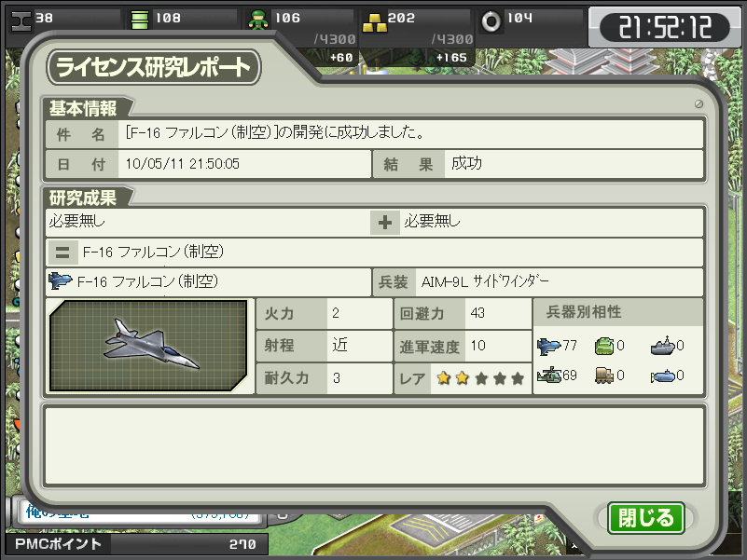Click the PMCポイント bar showing 270

137,544
